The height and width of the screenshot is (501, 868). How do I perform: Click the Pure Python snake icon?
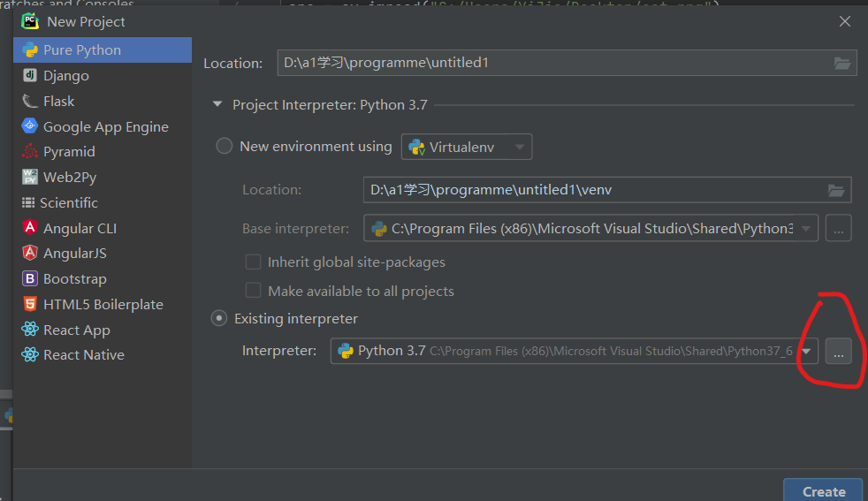30,49
